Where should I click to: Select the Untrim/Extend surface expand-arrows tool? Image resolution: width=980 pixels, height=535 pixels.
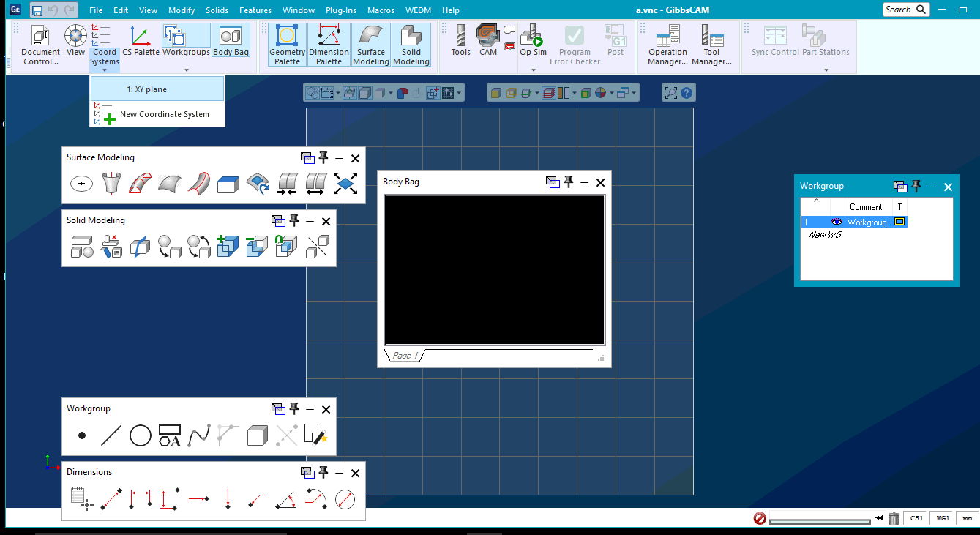click(345, 183)
